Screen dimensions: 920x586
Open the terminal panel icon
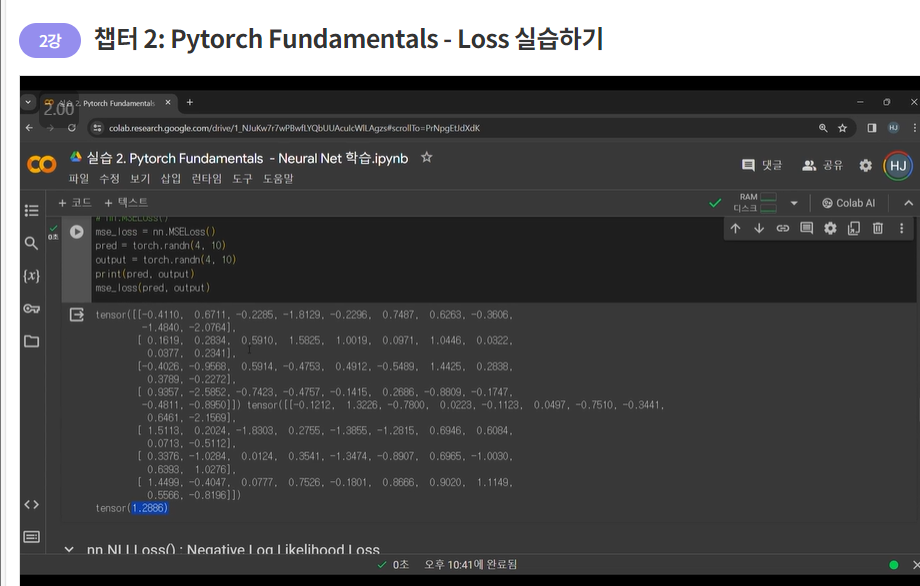[32, 537]
